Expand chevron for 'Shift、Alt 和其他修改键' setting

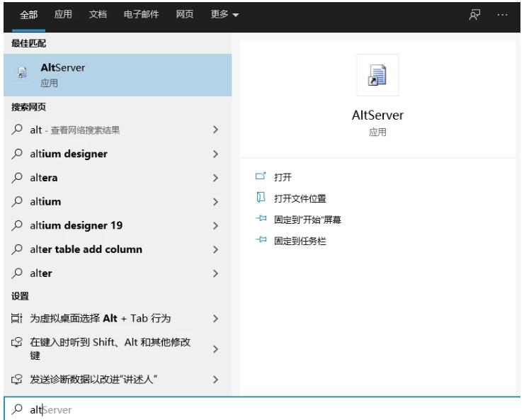point(215,349)
